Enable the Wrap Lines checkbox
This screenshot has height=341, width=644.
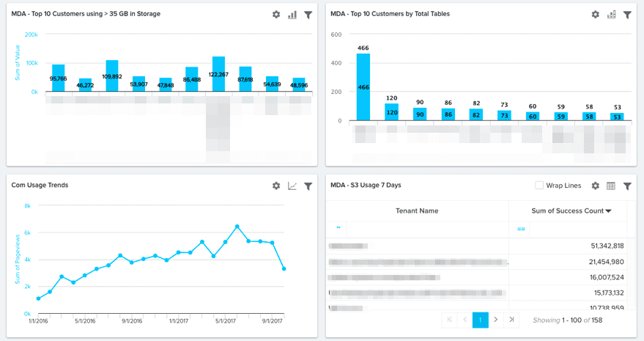click(x=540, y=186)
